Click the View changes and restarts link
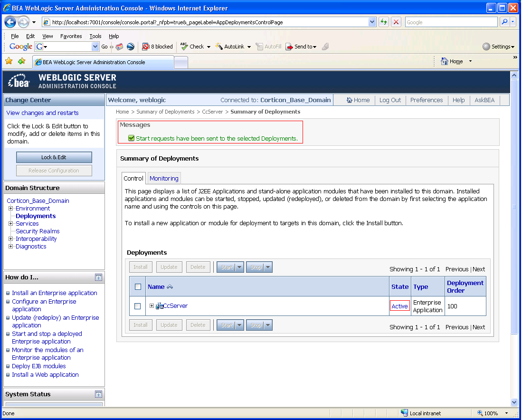Screen dimensions: 522x420 43,113
